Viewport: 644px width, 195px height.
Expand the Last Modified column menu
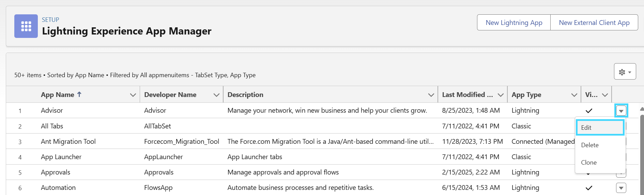501,95
